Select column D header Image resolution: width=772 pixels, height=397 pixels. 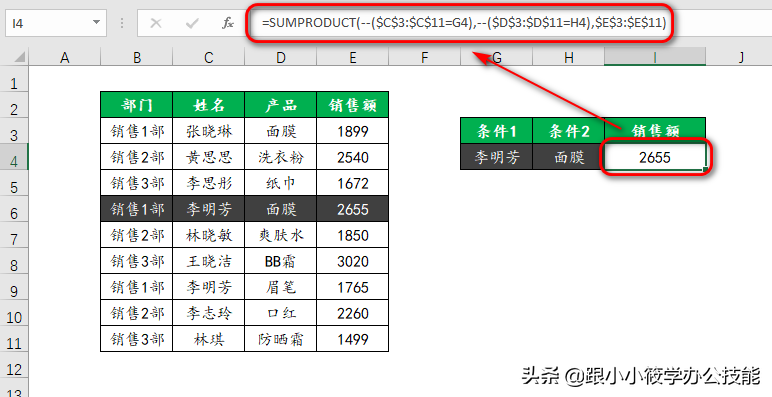pyautogui.click(x=281, y=58)
